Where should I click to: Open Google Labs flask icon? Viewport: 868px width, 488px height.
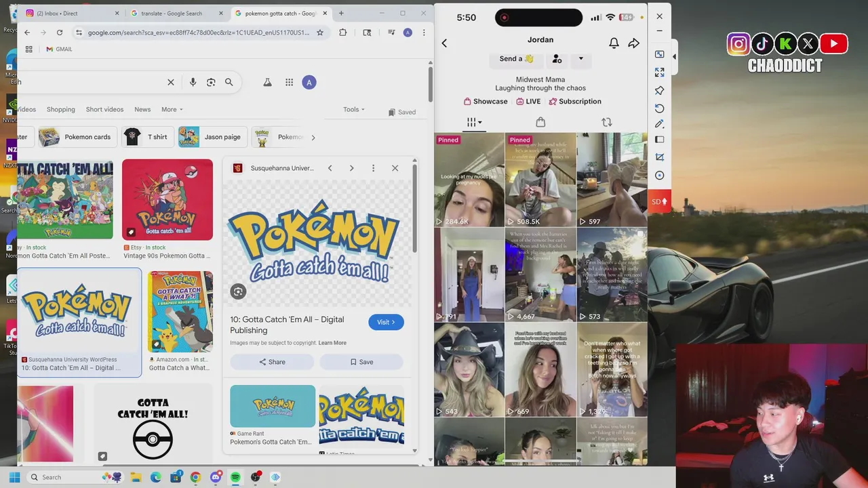[x=267, y=82]
